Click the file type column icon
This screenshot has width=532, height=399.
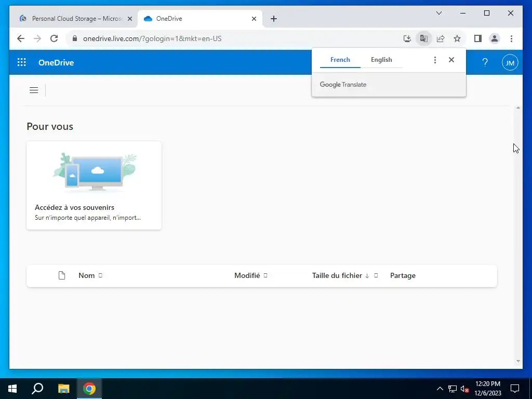[x=62, y=275]
